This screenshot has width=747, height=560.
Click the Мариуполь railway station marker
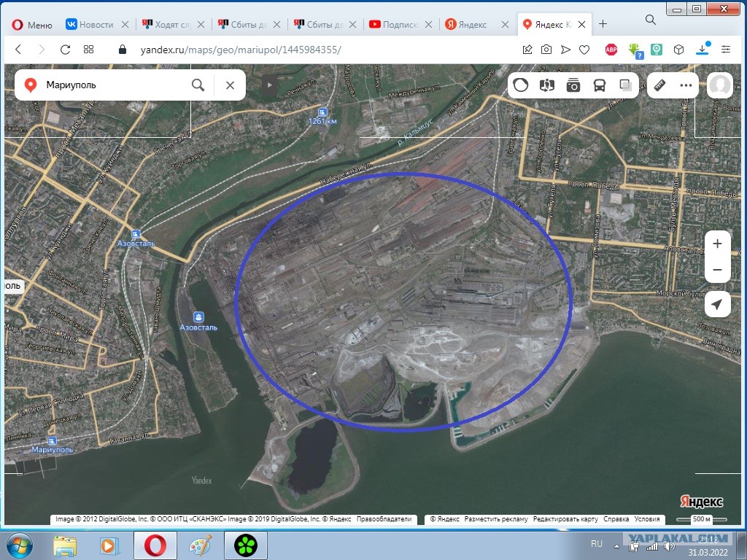[x=52, y=441]
